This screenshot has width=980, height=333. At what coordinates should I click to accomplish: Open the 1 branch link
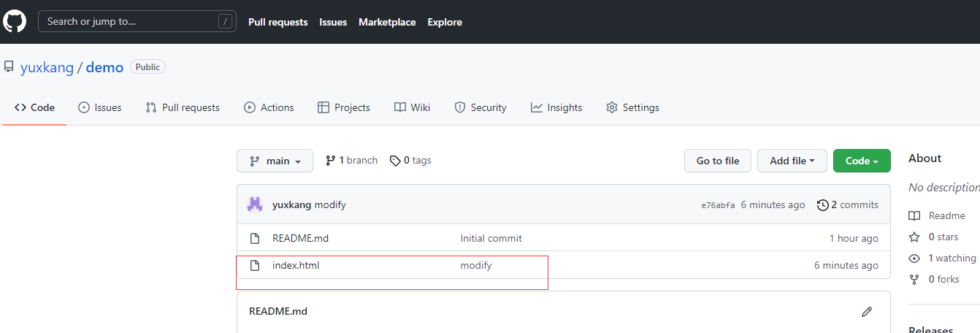(352, 161)
